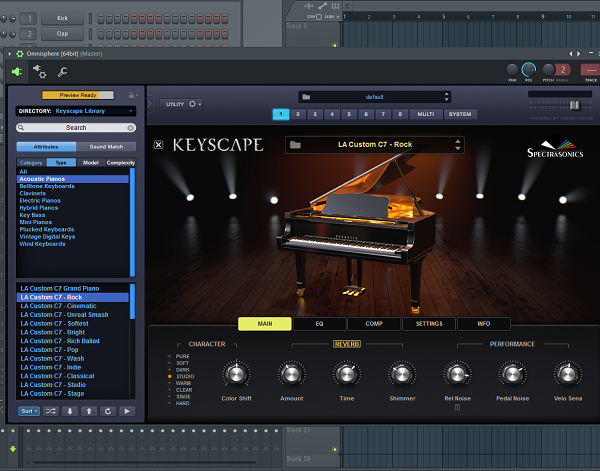Open the LA Custom C7 - Rock patch selector
This screenshot has height=471, width=600.
[375, 145]
